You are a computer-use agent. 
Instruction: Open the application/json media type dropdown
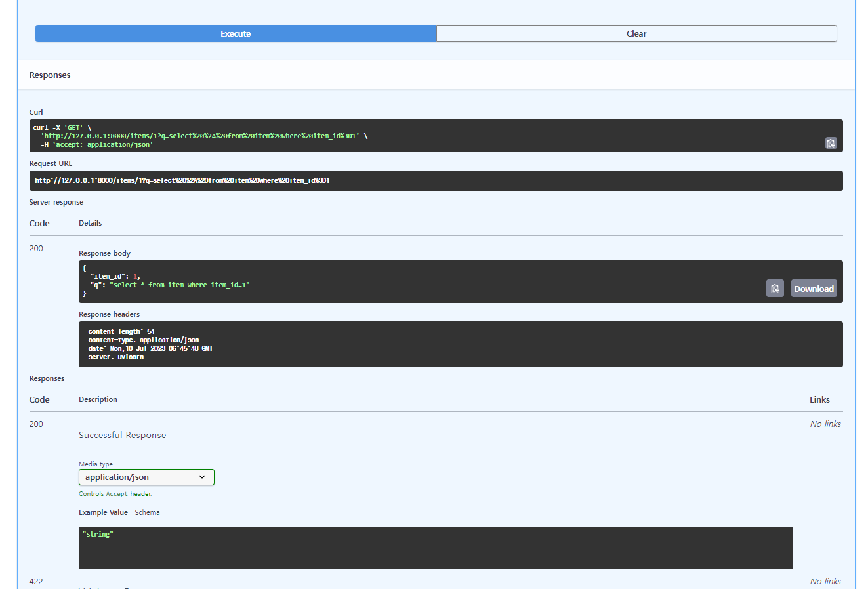point(146,477)
